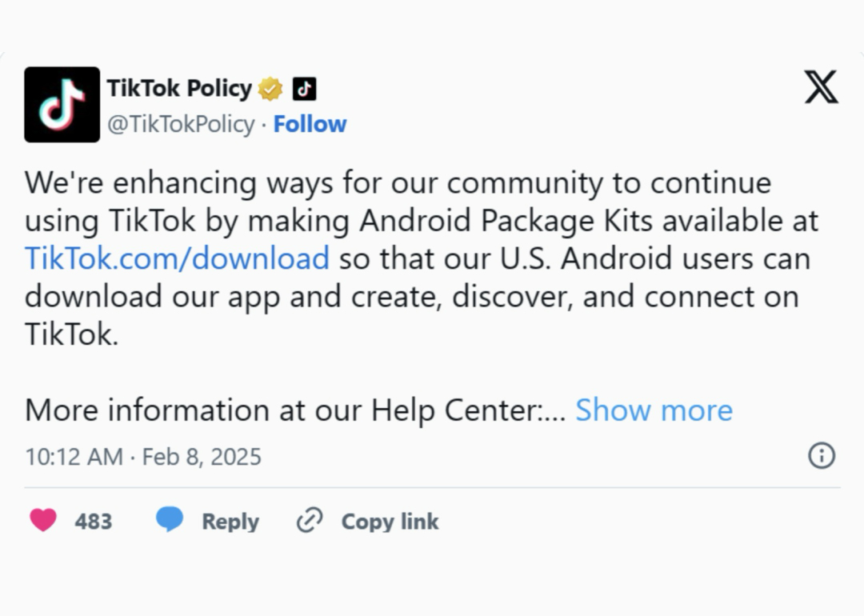Click the Help Center information line
The image size is (864, 616).
coord(294,410)
